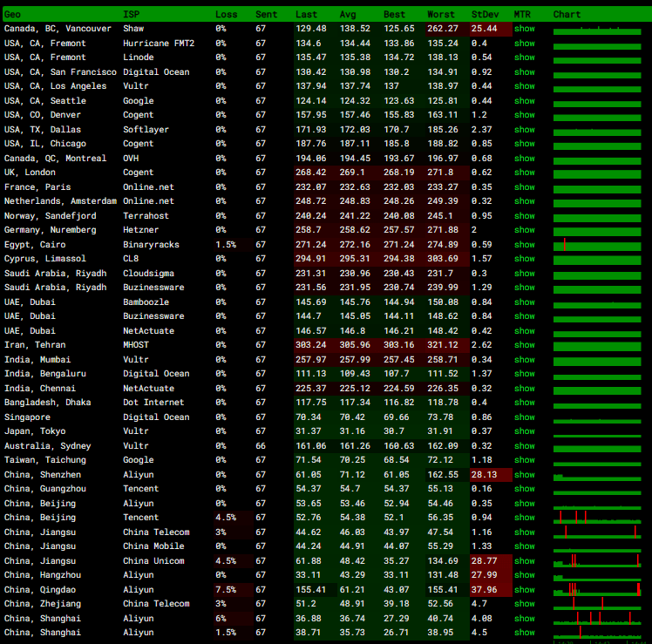The width and height of the screenshot is (652, 644).
Task: Click the Avg column header
Action: click(x=348, y=15)
